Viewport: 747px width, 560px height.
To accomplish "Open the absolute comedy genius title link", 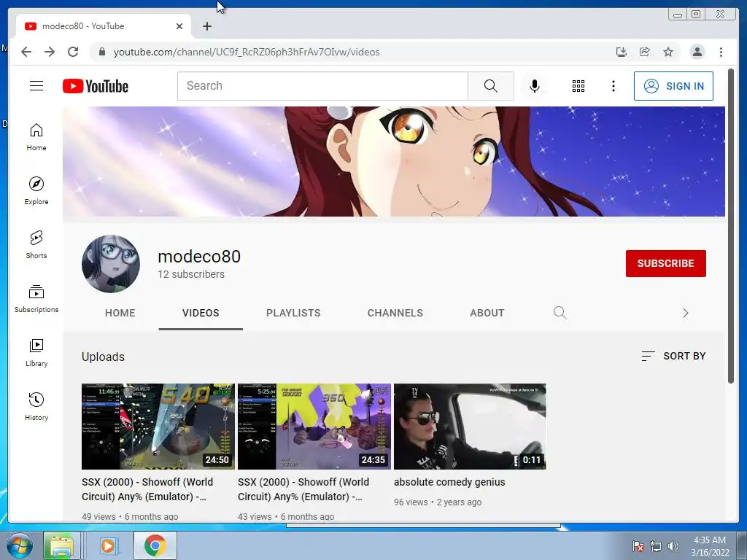I will 449,482.
